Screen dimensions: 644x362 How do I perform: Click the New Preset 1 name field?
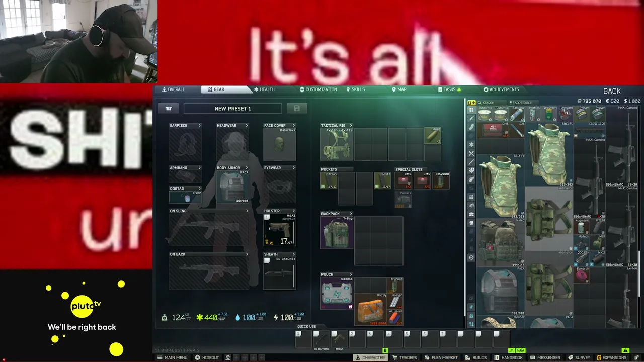coord(232,108)
